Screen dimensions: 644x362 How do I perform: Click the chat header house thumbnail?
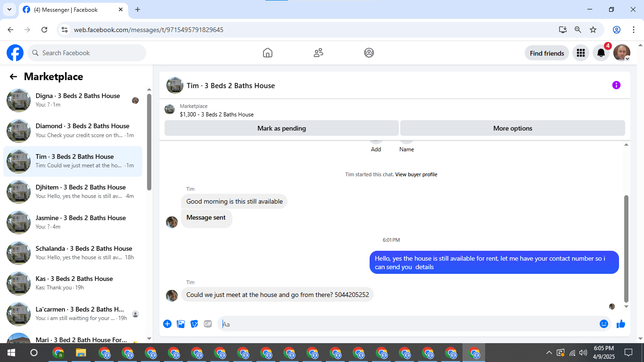(175, 85)
